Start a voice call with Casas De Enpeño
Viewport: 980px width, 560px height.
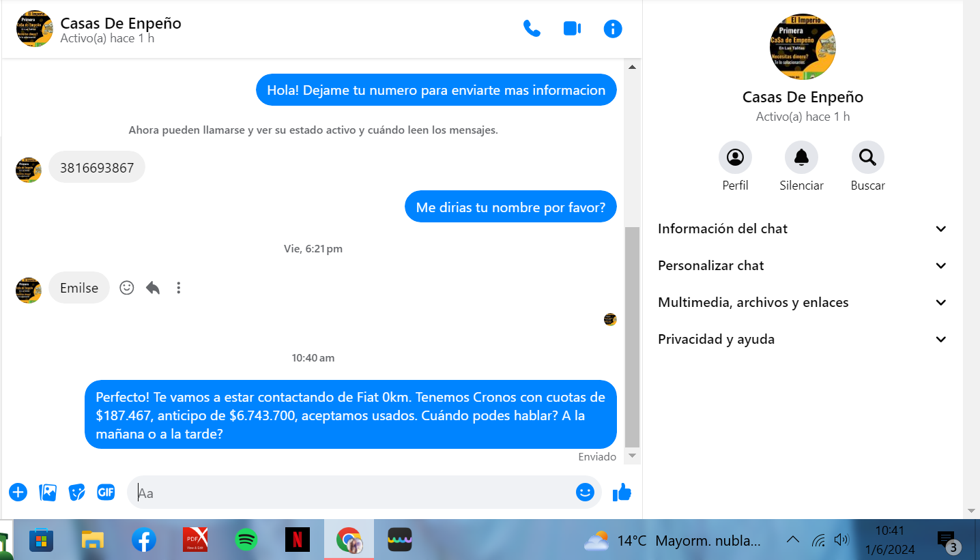coord(532,29)
